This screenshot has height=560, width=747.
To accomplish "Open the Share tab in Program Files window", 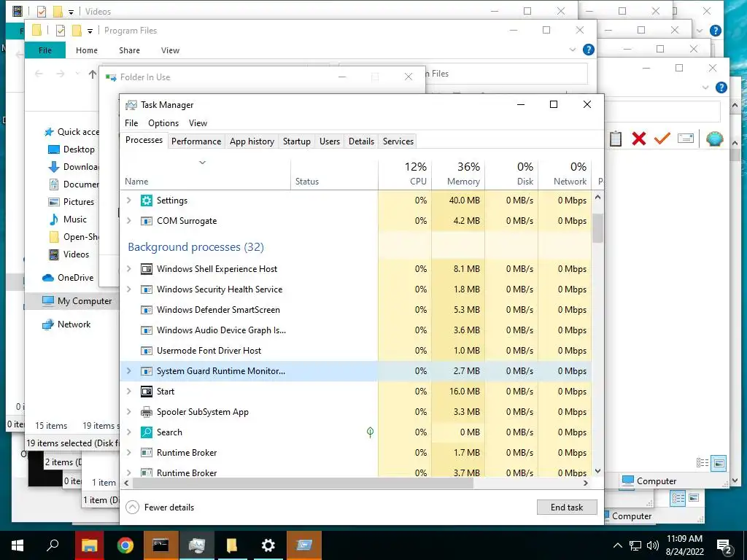I will pyautogui.click(x=130, y=50).
